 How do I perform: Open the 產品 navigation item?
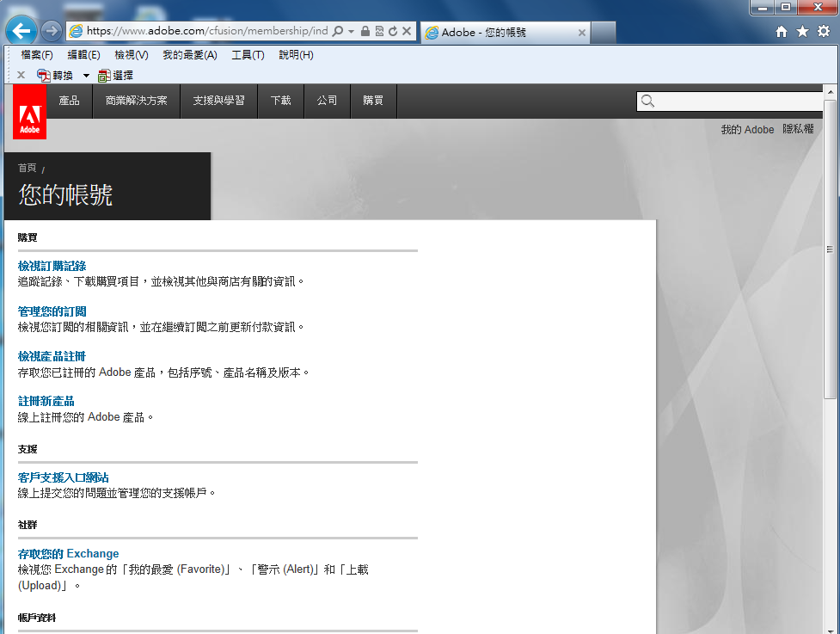69,101
